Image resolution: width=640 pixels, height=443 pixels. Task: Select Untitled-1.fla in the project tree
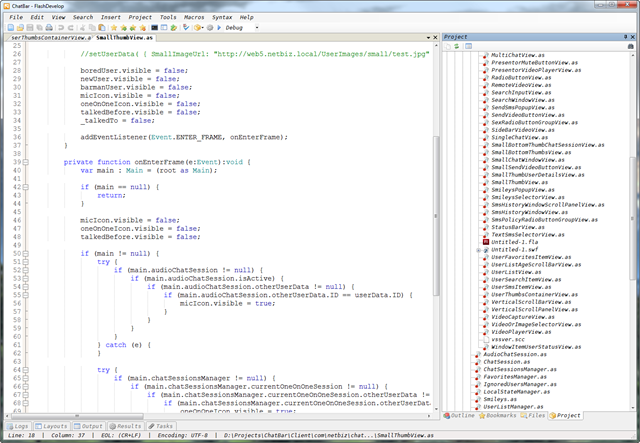[x=514, y=242]
